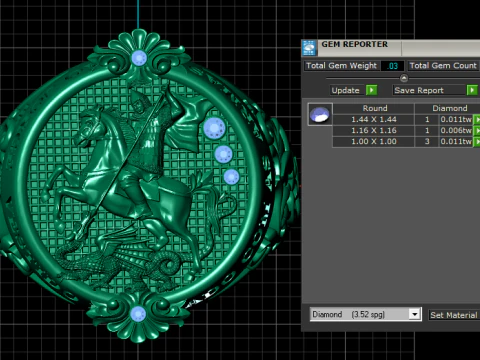Click green arrow on the 1.00 X 1.00 row
This screenshot has width=480, height=360.
click(x=477, y=141)
